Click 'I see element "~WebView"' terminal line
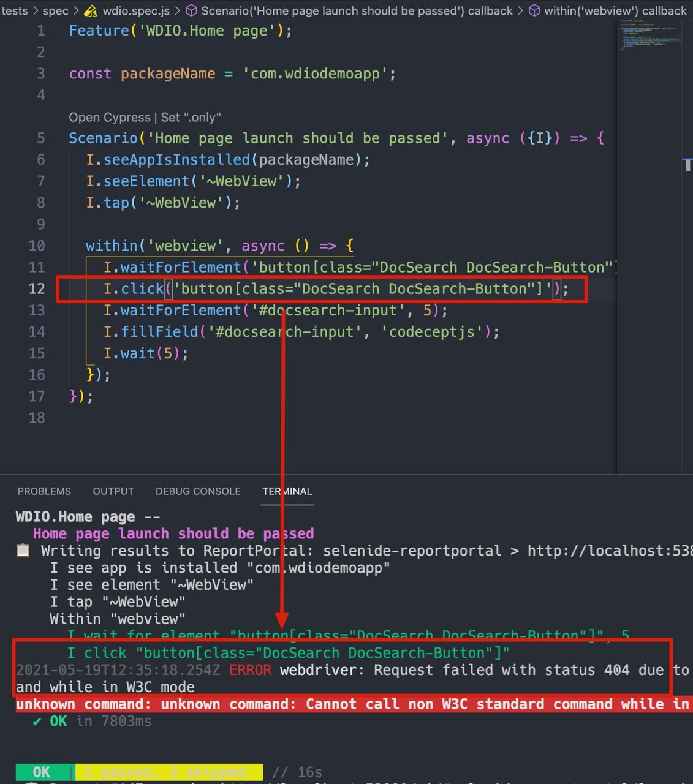This screenshot has width=693, height=784. [152, 585]
